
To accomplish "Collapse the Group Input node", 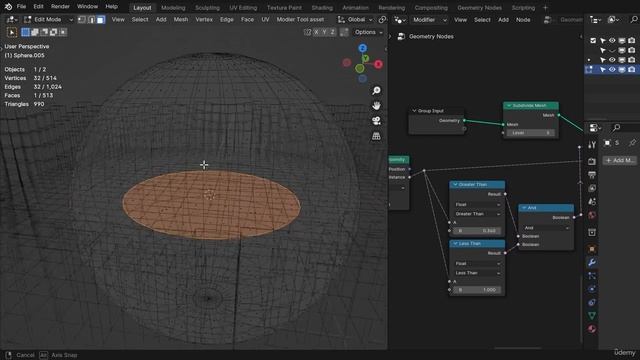I will coord(414,111).
